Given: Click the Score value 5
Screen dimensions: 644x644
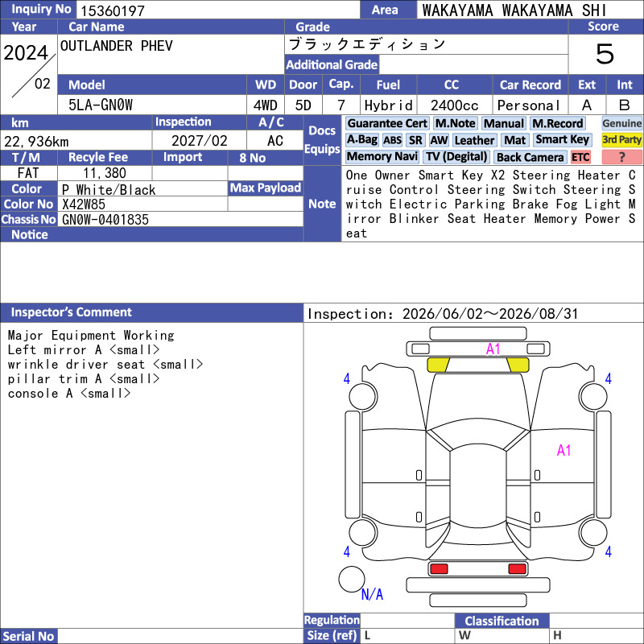Looking at the screenshot, I should pos(605,54).
